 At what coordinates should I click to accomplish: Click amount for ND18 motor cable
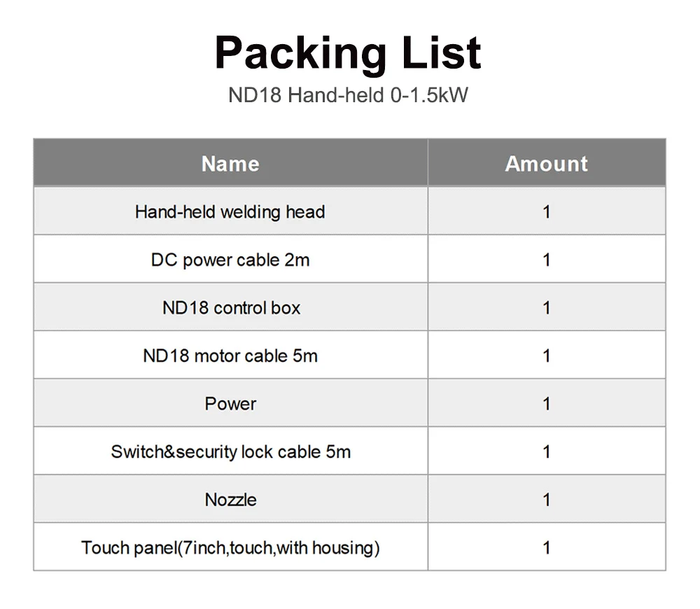[x=546, y=356]
